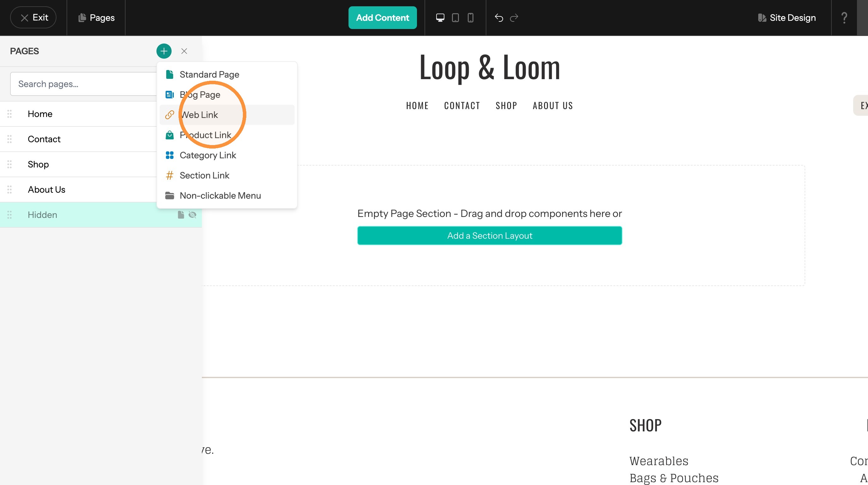Screen dimensions: 868x485
Task: Select Non-clickable Menu option
Action: 227,196
